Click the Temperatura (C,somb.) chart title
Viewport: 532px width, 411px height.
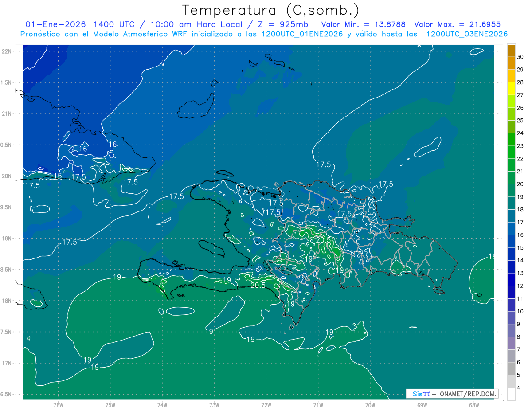click(x=270, y=10)
